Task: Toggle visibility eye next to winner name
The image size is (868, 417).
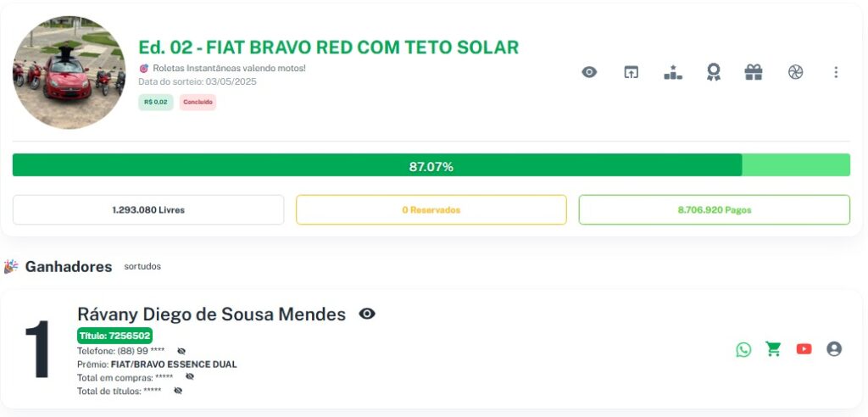Action: coord(367,314)
